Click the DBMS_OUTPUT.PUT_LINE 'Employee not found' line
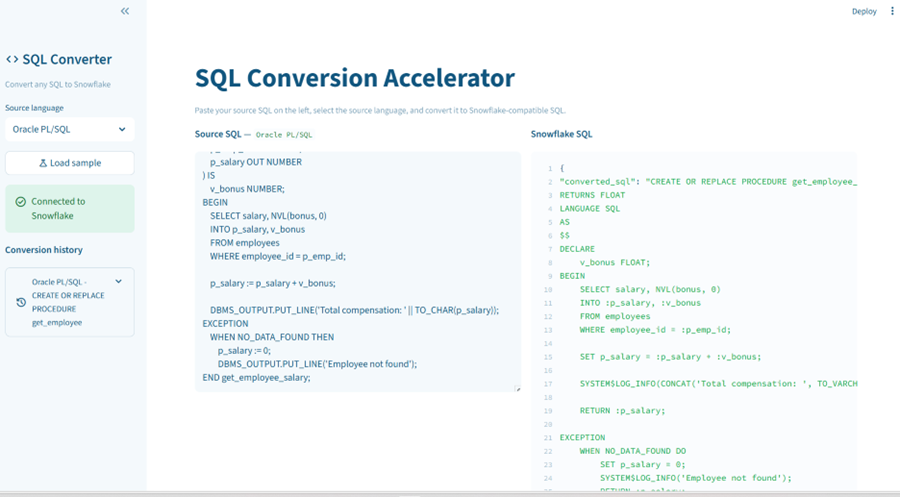This screenshot has width=900, height=497. click(303, 364)
